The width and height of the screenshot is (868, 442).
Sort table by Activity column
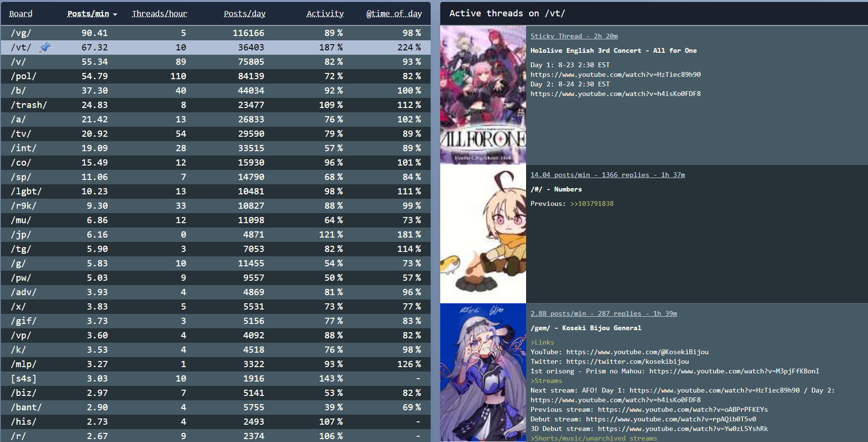(x=325, y=14)
